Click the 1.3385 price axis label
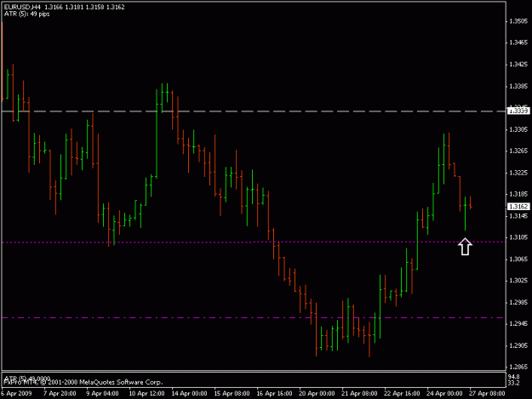The width and height of the screenshot is (532, 399). pos(518,87)
